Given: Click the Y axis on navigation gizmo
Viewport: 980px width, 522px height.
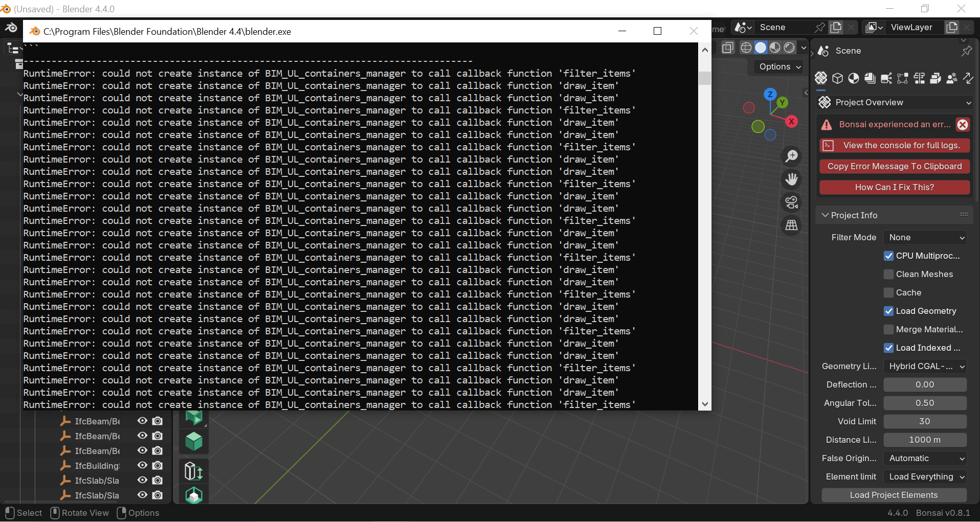Looking at the screenshot, I should point(782,103).
